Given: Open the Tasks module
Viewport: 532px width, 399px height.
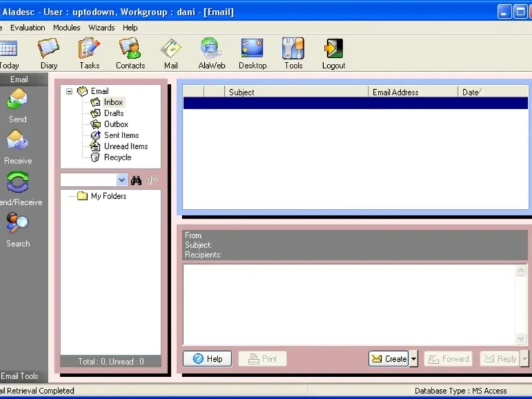Looking at the screenshot, I should [89, 54].
